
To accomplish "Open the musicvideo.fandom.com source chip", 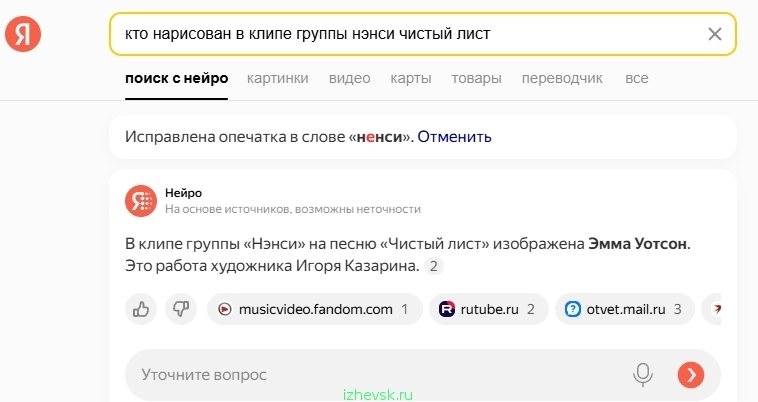I will pos(315,309).
